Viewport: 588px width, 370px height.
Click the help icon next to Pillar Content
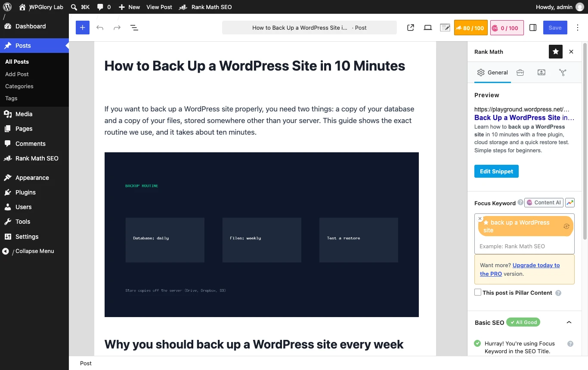558,293
